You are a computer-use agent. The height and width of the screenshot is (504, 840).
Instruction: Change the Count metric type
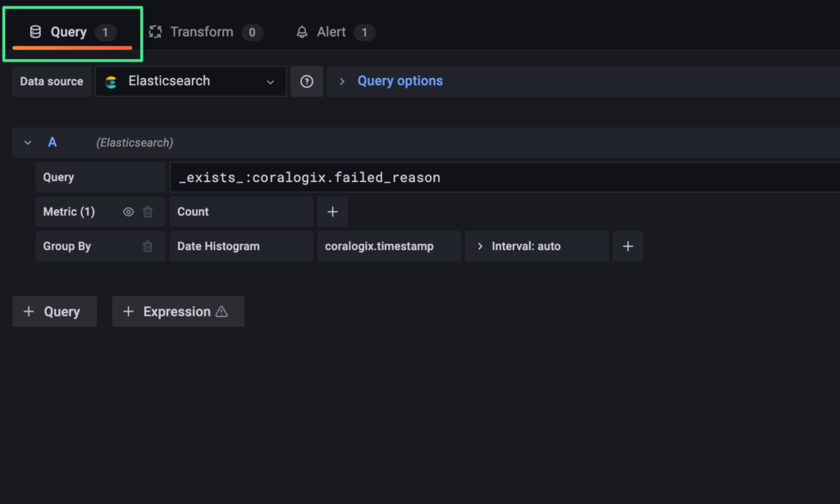pyautogui.click(x=242, y=212)
